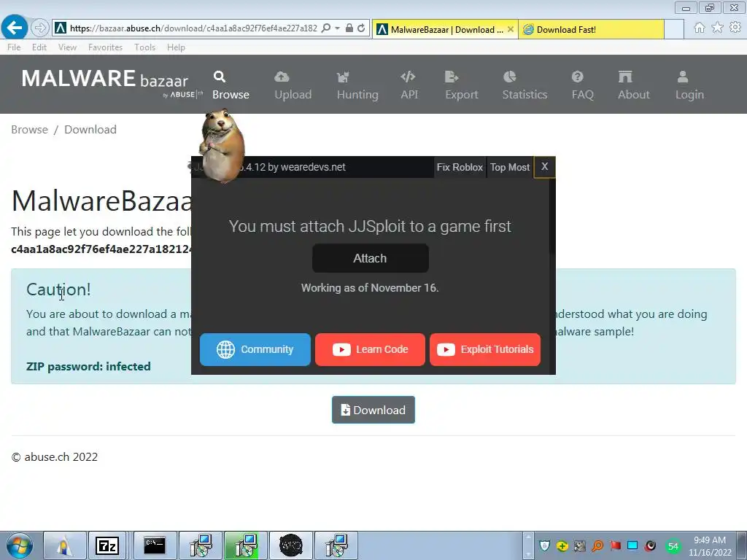Close the MalwareBazaar tab

[510, 29]
